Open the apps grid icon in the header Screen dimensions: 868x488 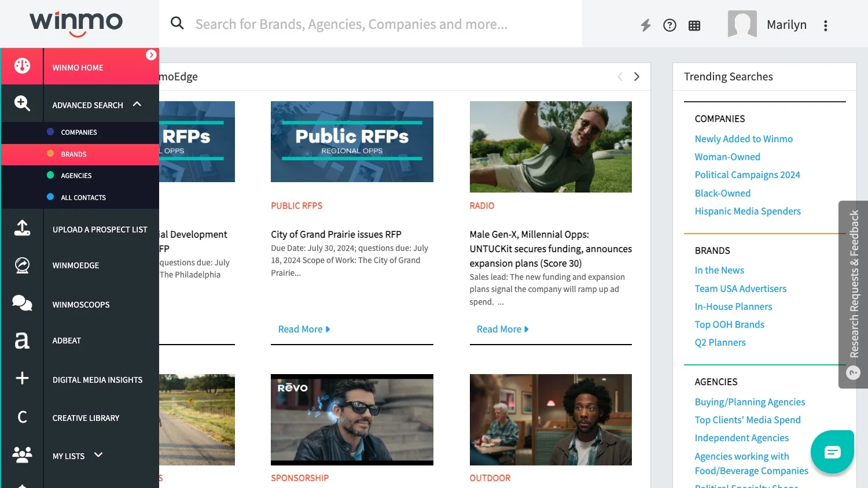(694, 25)
